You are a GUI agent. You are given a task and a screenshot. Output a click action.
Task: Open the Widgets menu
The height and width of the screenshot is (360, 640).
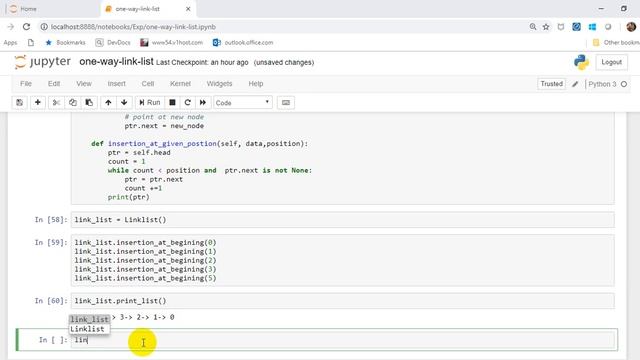pyautogui.click(x=219, y=84)
